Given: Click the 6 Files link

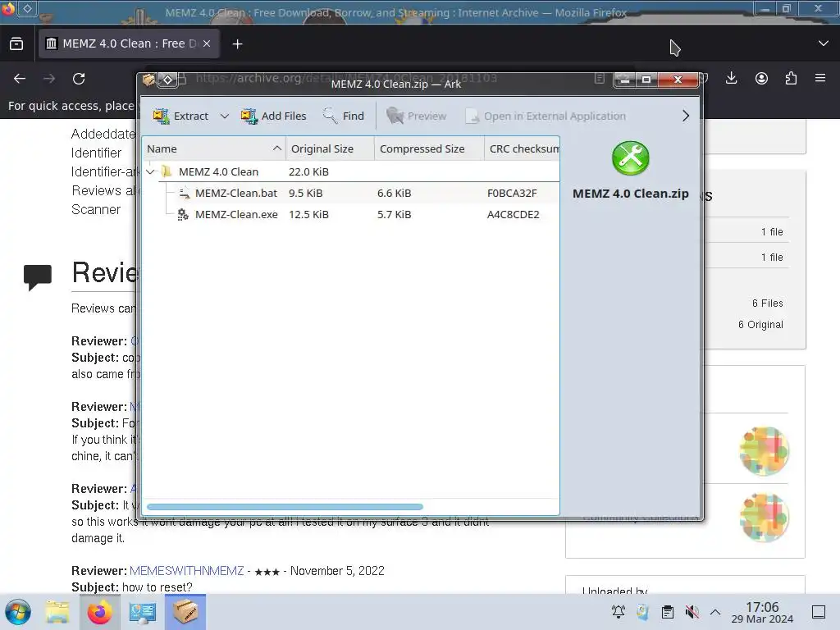Looking at the screenshot, I should click(767, 304).
